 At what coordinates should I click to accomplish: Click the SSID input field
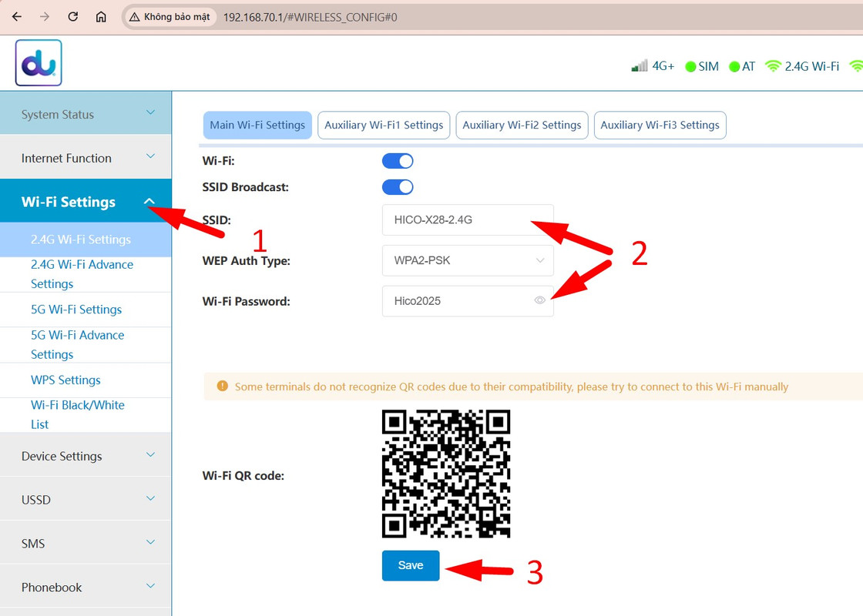point(468,220)
